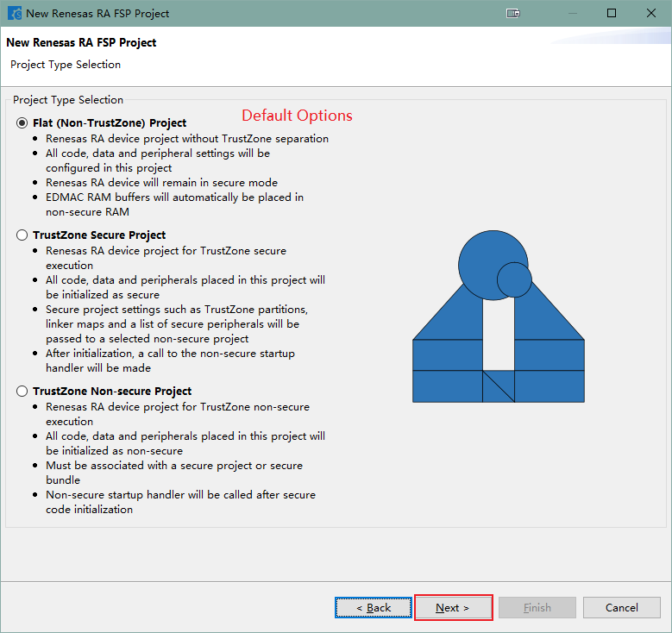Viewport: 672px width, 633px height.
Task: Close the wizard with the X icon
Action: click(651, 13)
